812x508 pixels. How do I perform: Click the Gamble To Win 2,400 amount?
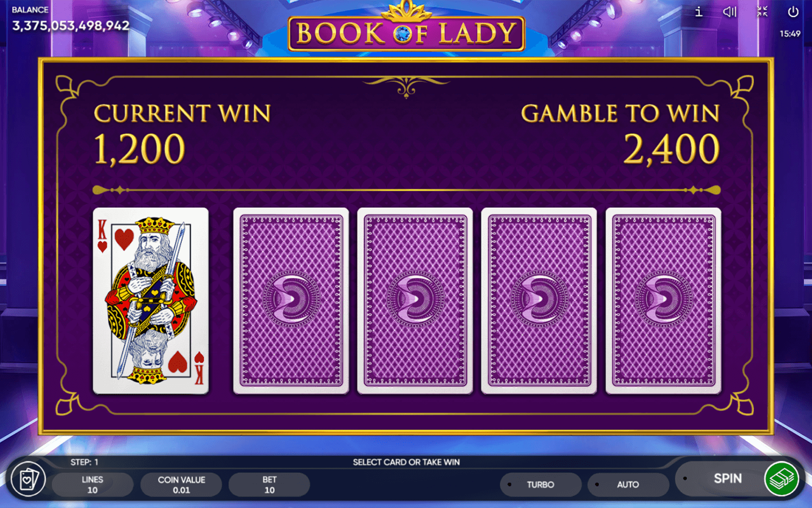point(671,150)
